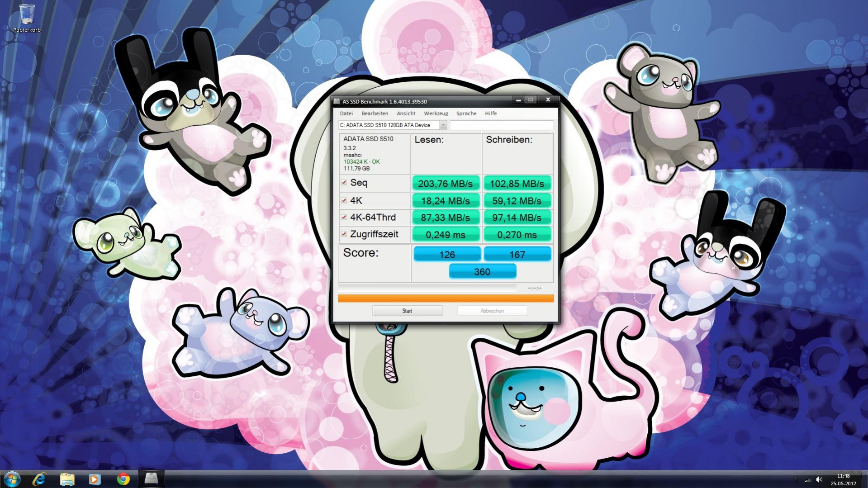Open the Papierkorb recycle bin icon
Viewport: 868px width, 488px height.
pos(27,18)
